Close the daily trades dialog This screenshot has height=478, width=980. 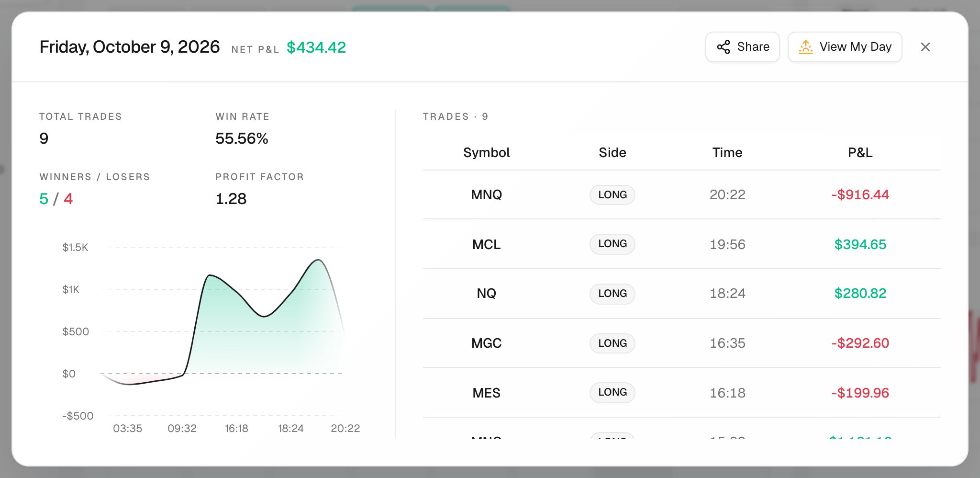coord(925,47)
